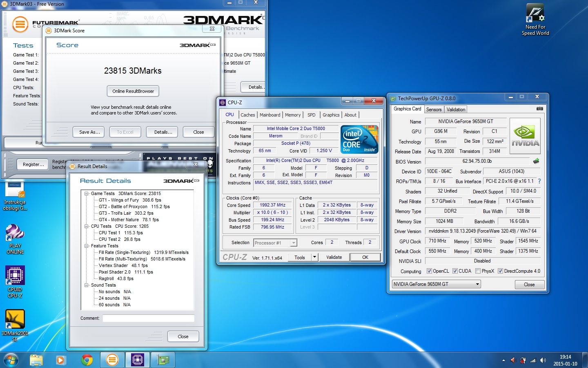Click the Close button in GPU-Z
The height and width of the screenshot is (368, 588).
click(x=529, y=285)
